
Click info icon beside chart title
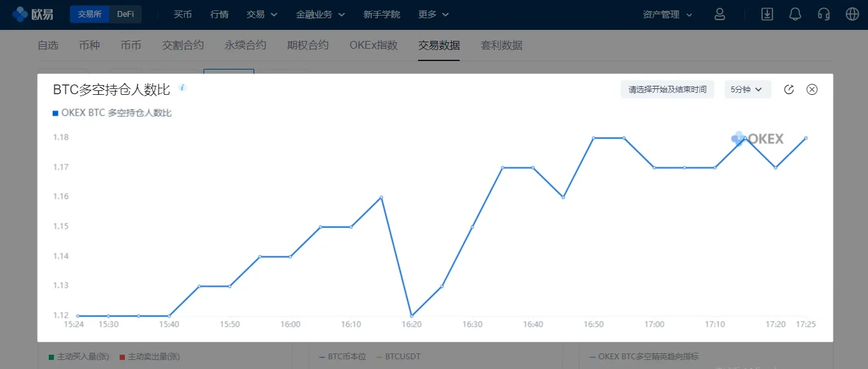183,88
